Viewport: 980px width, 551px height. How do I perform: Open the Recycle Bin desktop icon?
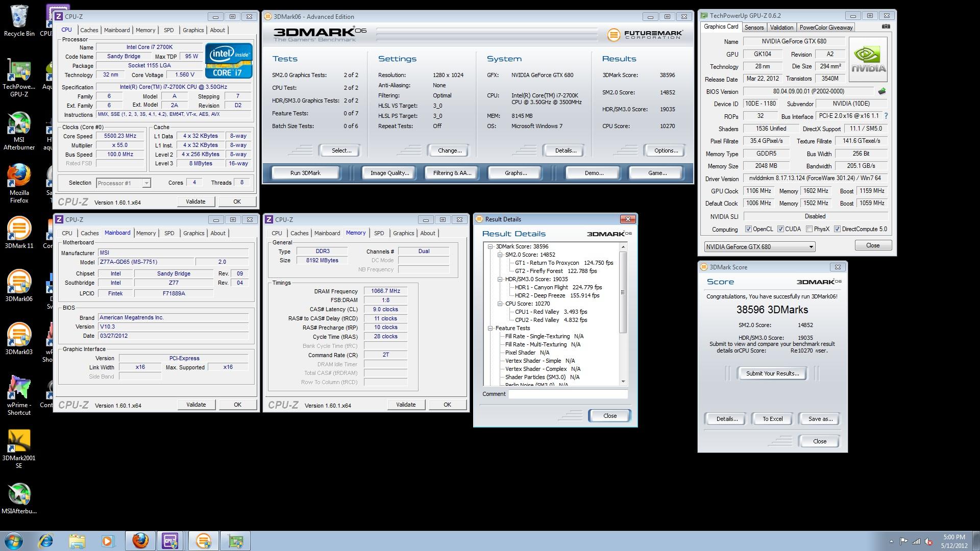(19, 21)
